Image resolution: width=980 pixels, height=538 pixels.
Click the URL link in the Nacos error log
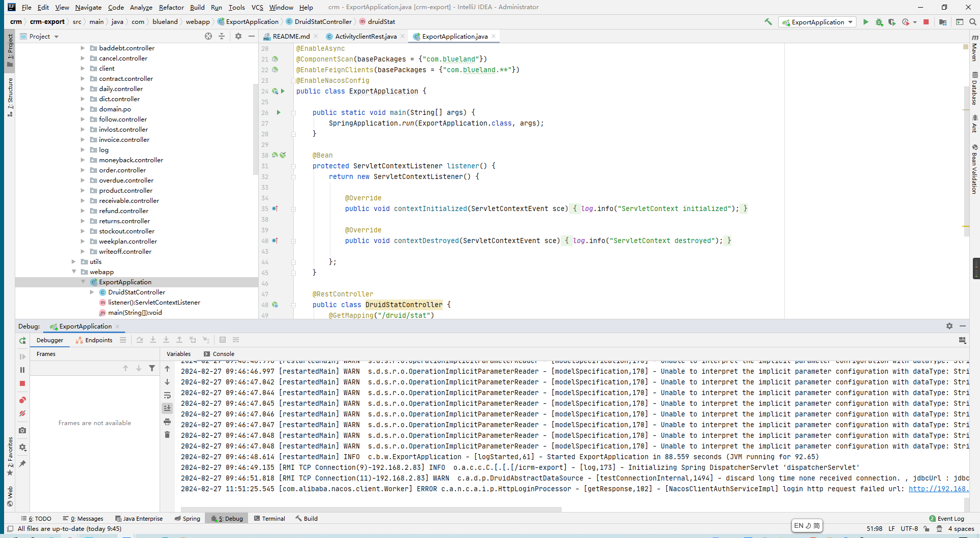[938, 489]
